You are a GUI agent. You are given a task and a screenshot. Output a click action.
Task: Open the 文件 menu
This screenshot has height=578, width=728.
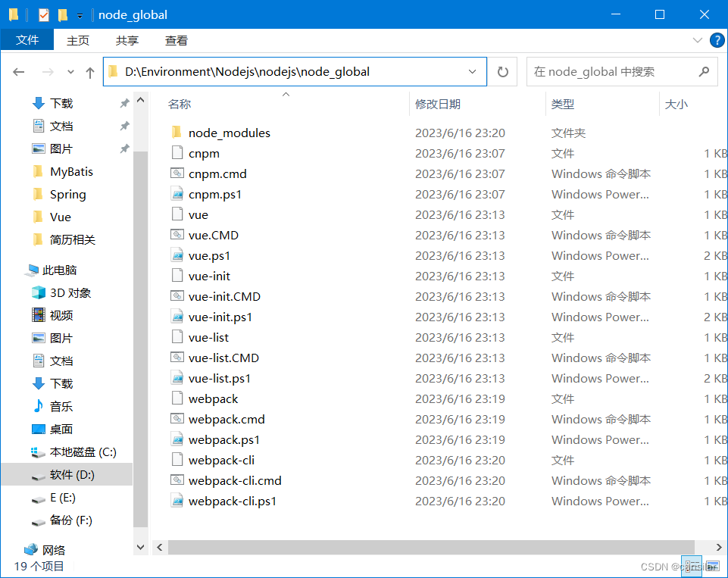(27, 40)
